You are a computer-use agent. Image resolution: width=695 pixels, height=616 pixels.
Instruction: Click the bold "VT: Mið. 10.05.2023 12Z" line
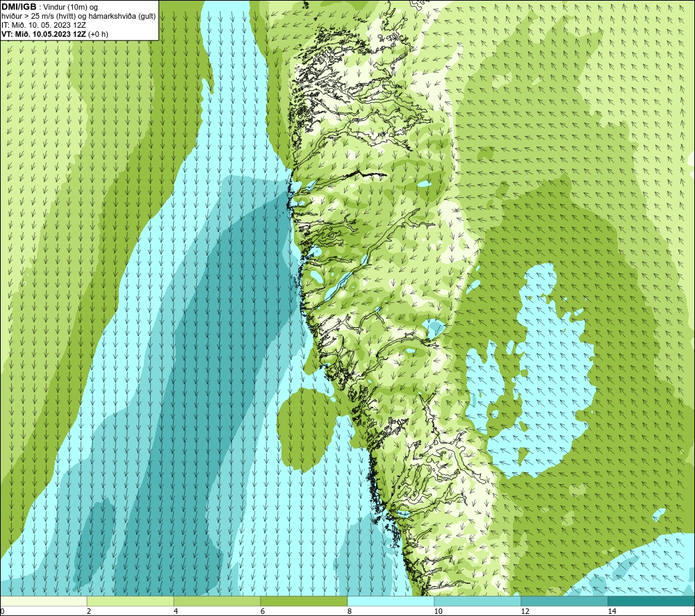click(x=44, y=33)
